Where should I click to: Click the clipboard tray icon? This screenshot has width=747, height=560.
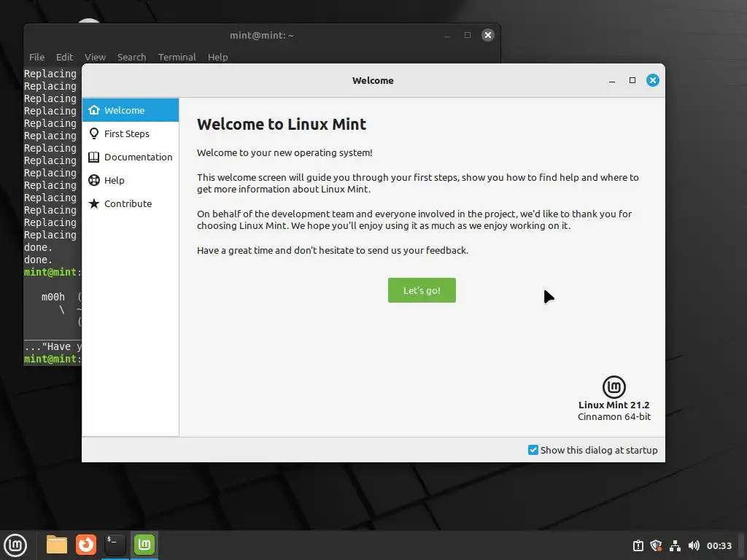pos(638,545)
